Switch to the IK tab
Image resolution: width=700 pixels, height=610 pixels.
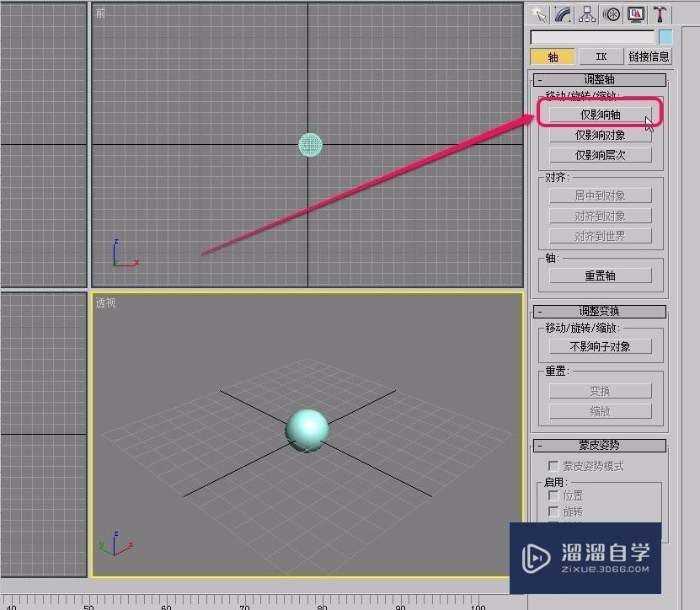point(601,56)
